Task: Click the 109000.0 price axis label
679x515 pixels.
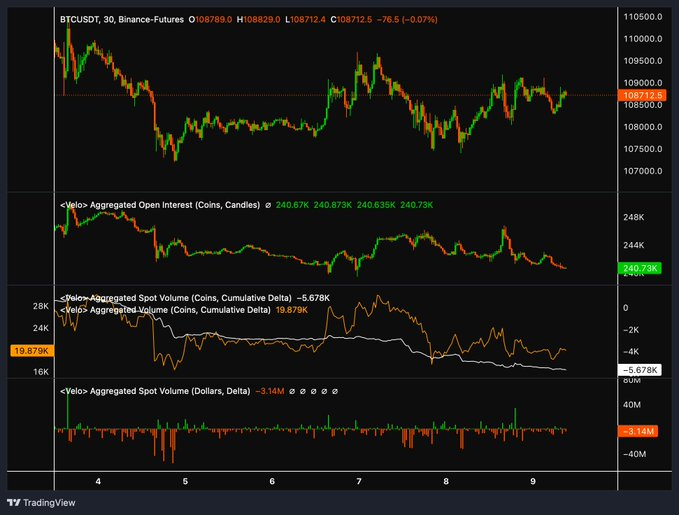Action: point(643,83)
